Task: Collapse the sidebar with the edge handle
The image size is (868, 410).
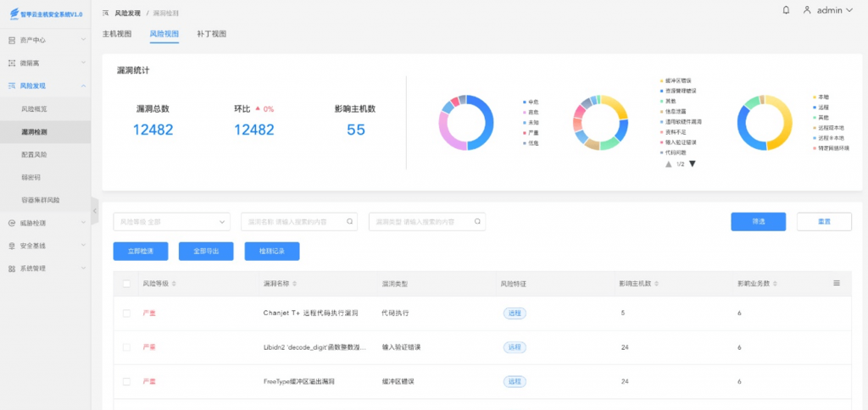Action: [95, 210]
